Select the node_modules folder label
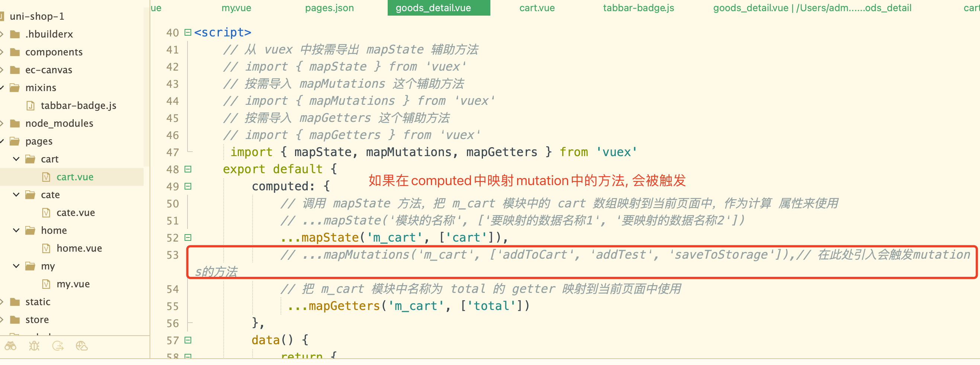980x365 pixels. tap(59, 123)
